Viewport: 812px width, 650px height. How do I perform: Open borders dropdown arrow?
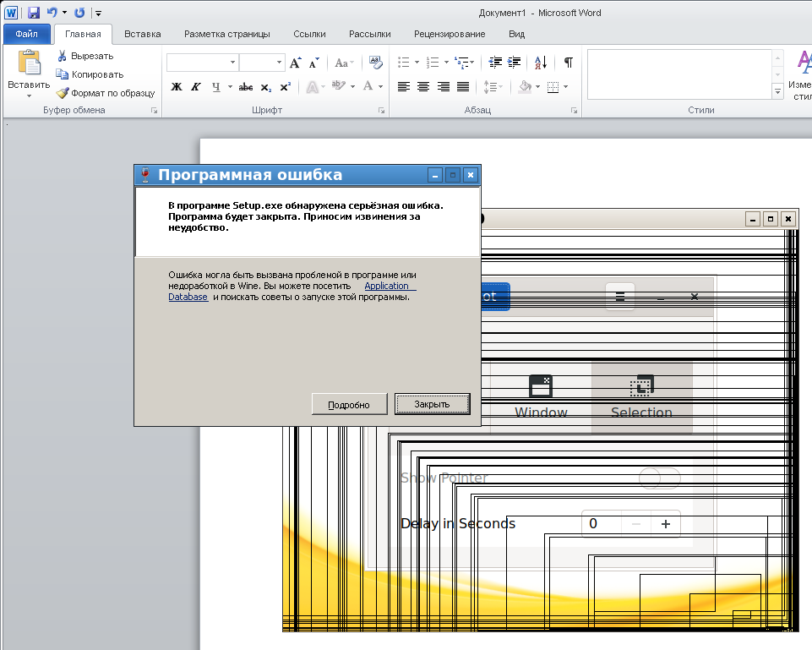[x=565, y=87]
